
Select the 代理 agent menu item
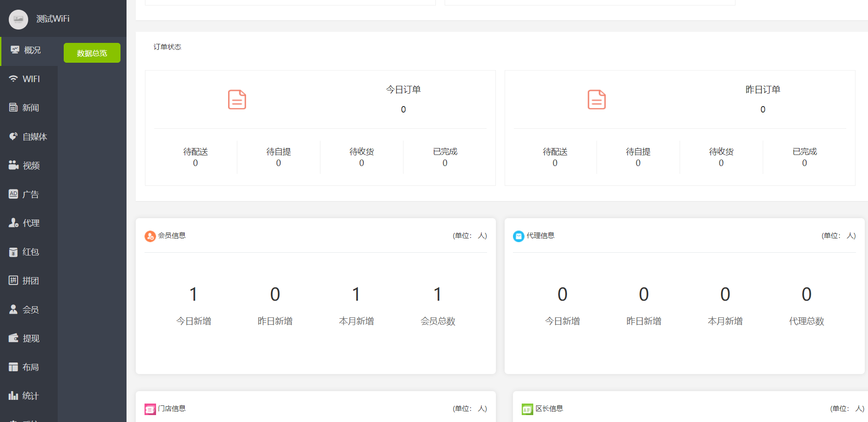(x=29, y=223)
